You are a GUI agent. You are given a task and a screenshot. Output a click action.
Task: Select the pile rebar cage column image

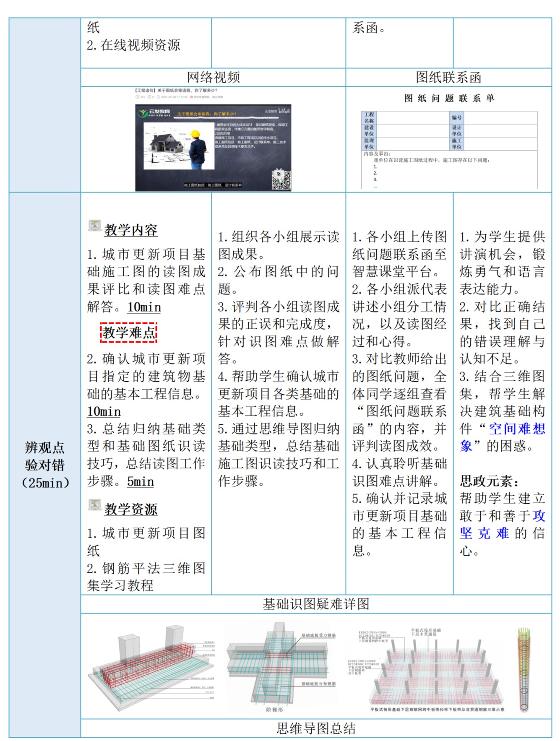coord(524,670)
